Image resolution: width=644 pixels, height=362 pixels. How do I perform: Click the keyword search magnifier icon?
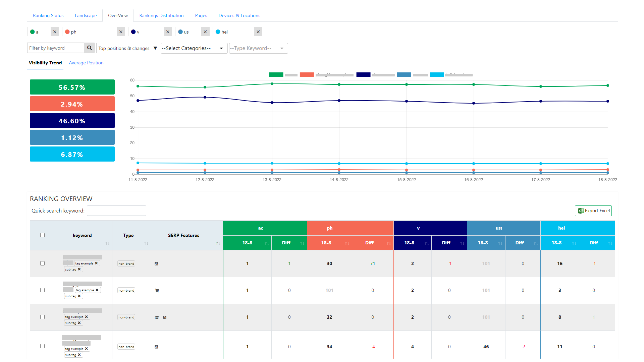(x=90, y=48)
